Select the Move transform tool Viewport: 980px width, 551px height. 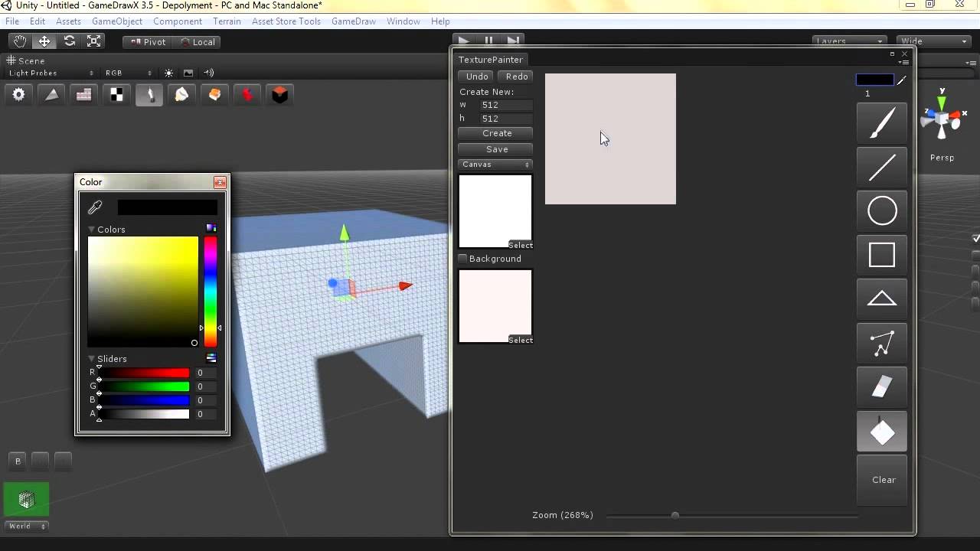(44, 41)
